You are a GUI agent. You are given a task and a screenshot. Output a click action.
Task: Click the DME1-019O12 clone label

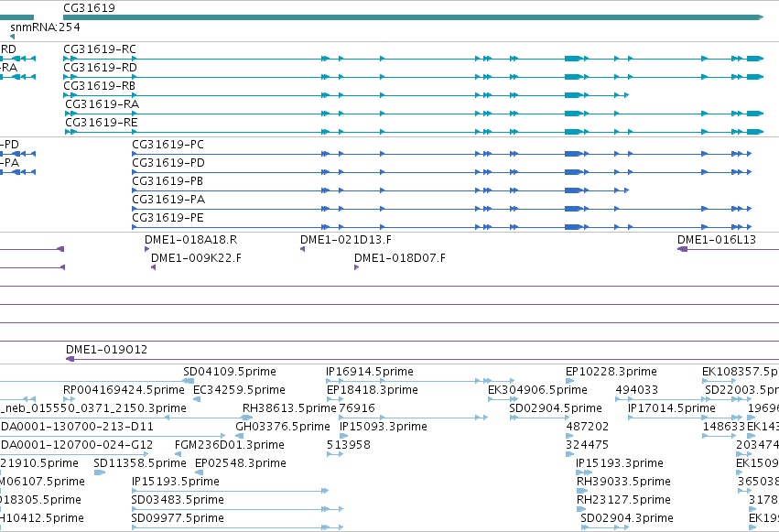[x=107, y=350]
